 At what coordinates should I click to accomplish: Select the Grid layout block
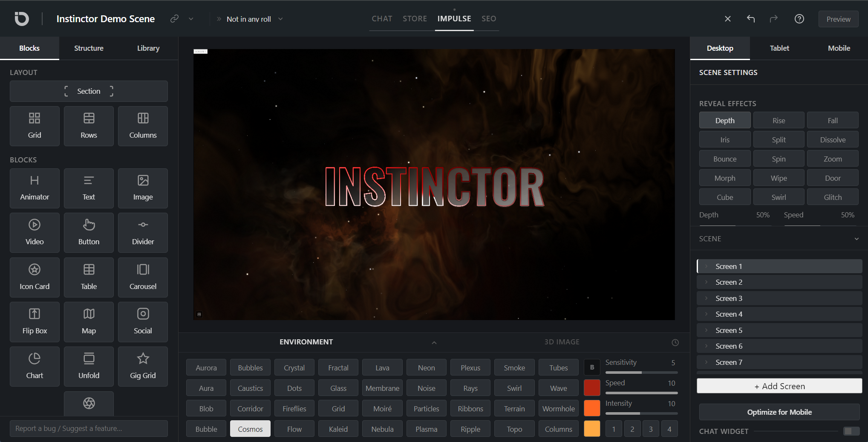(35, 126)
